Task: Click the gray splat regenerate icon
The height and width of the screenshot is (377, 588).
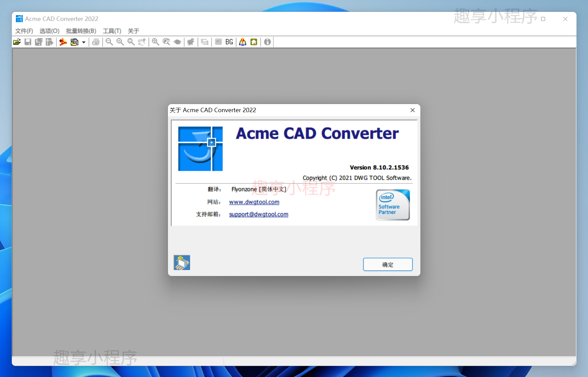Action: (x=191, y=42)
